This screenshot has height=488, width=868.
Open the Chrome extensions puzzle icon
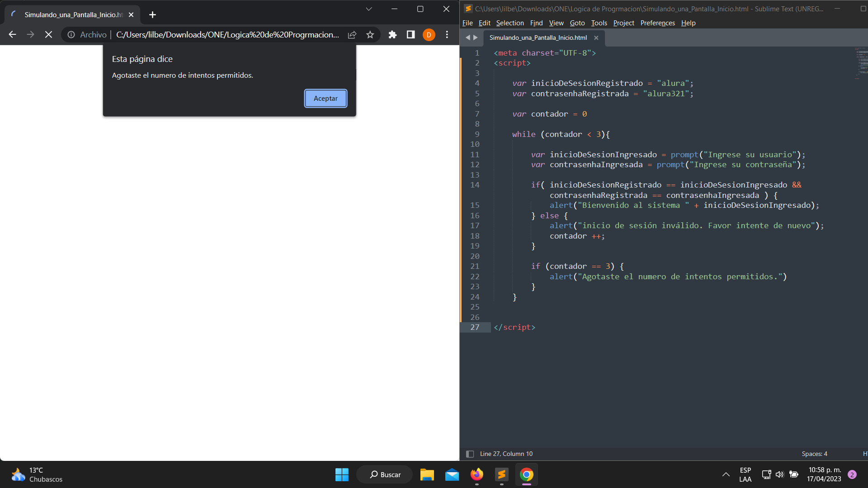392,35
